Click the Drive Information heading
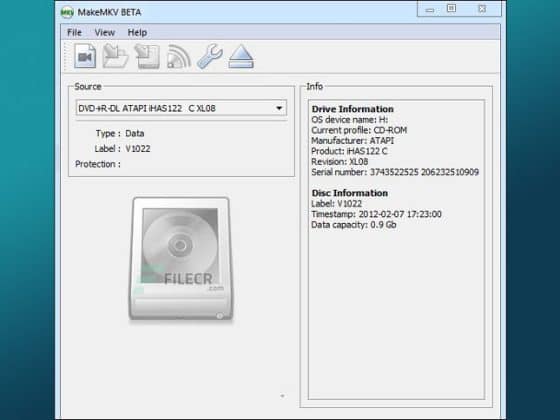This screenshot has width=560, height=420. pyautogui.click(x=352, y=109)
